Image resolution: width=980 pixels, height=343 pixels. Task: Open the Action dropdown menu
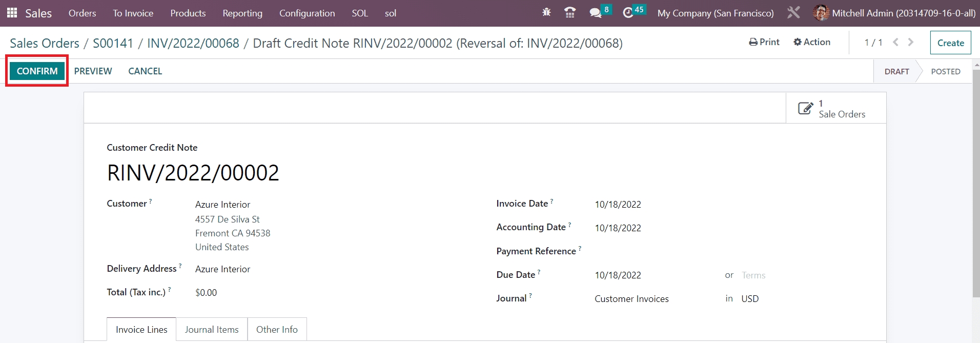[812, 42]
